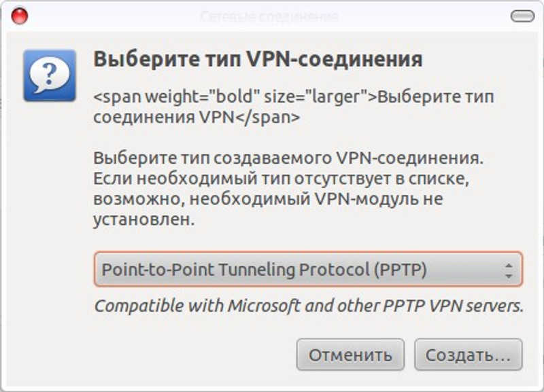Click the text line ending with VPN</span>
The image size is (544, 392).
tap(197, 116)
